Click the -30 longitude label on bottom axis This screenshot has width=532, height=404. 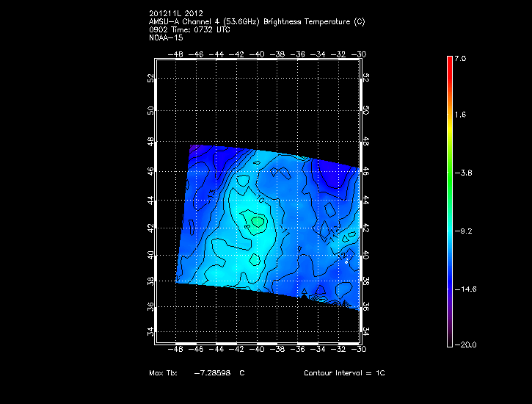click(360, 350)
